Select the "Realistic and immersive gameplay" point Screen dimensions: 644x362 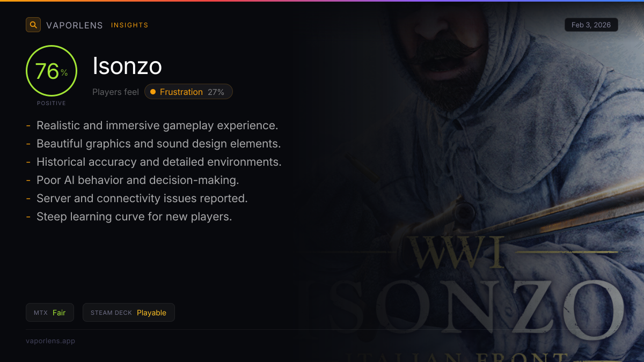point(157,125)
